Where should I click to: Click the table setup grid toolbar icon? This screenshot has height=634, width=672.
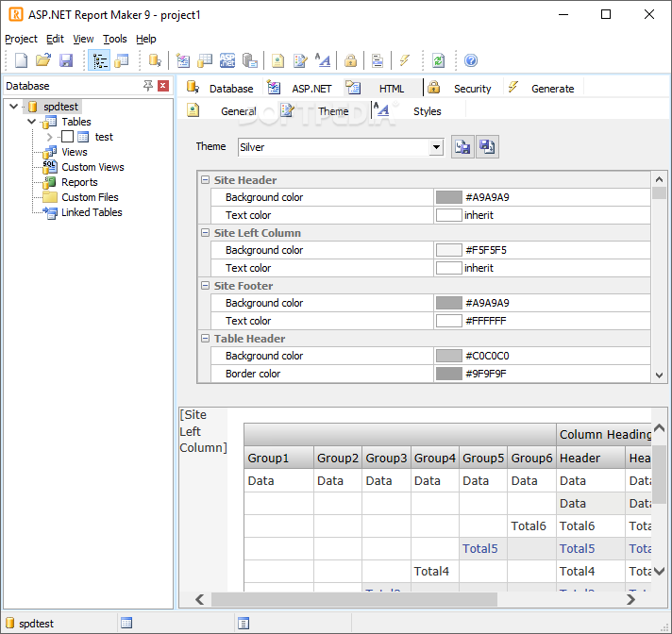pyautogui.click(x=205, y=60)
